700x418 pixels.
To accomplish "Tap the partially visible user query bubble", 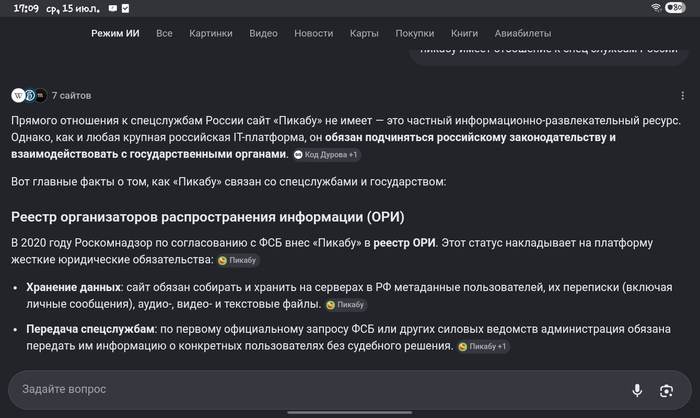I will coord(549,56).
